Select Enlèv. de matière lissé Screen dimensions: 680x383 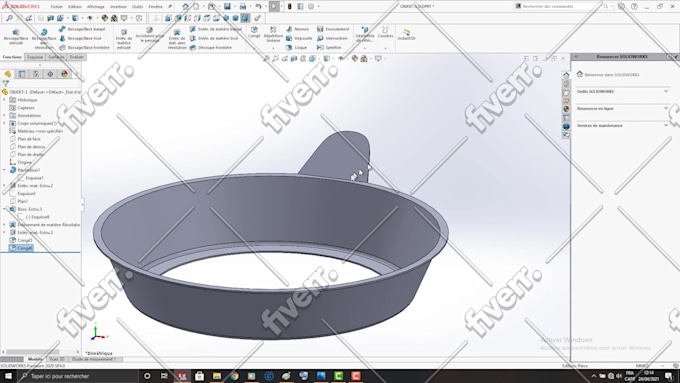point(214,38)
